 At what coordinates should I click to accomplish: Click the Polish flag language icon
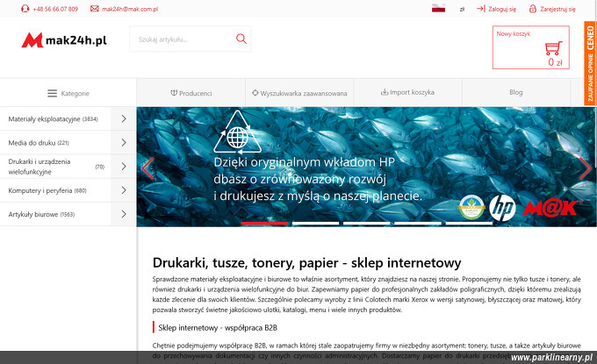point(438,9)
